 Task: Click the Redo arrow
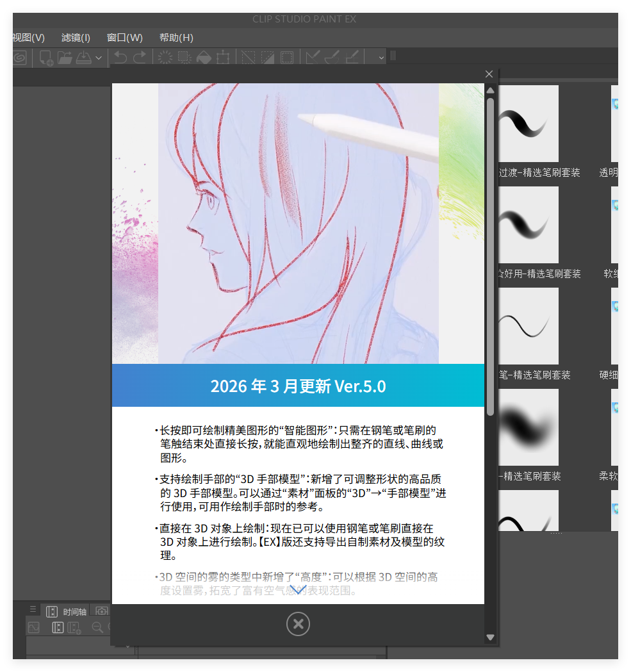click(x=139, y=58)
